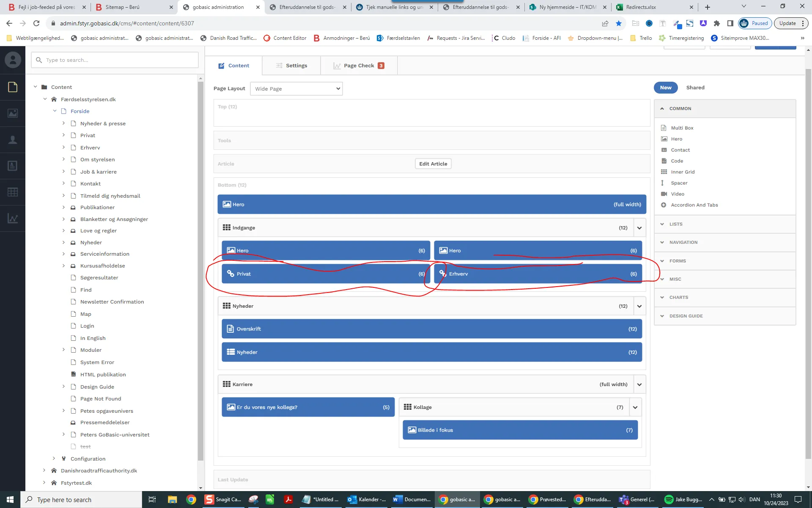Select the Video component icon

tap(664, 194)
